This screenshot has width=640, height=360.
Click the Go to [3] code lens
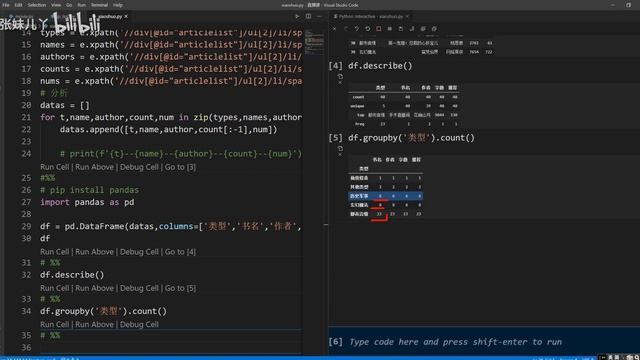coord(180,167)
